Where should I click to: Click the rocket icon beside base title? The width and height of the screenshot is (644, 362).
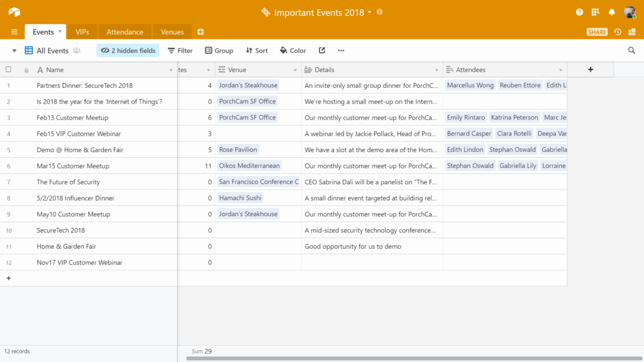coord(266,13)
